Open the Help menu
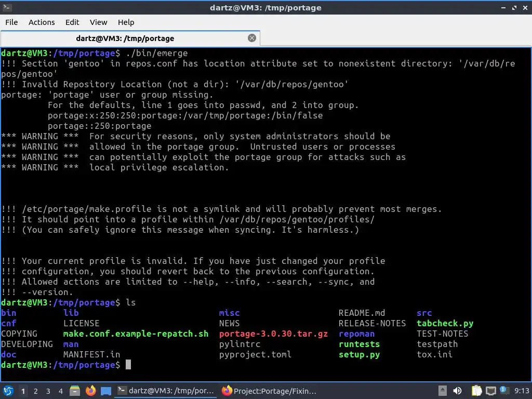The height and width of the screenshot is (399, 532). tap(126, 22)
